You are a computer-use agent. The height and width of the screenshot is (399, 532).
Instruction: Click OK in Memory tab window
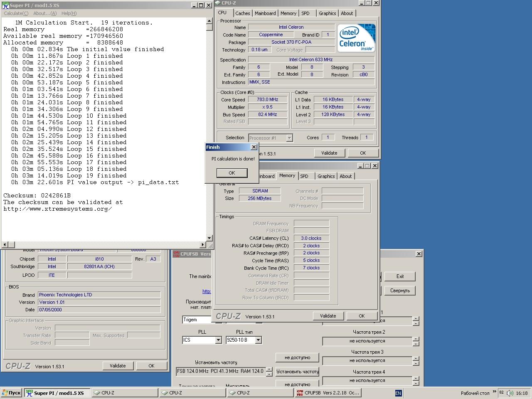tap(362, 316)
